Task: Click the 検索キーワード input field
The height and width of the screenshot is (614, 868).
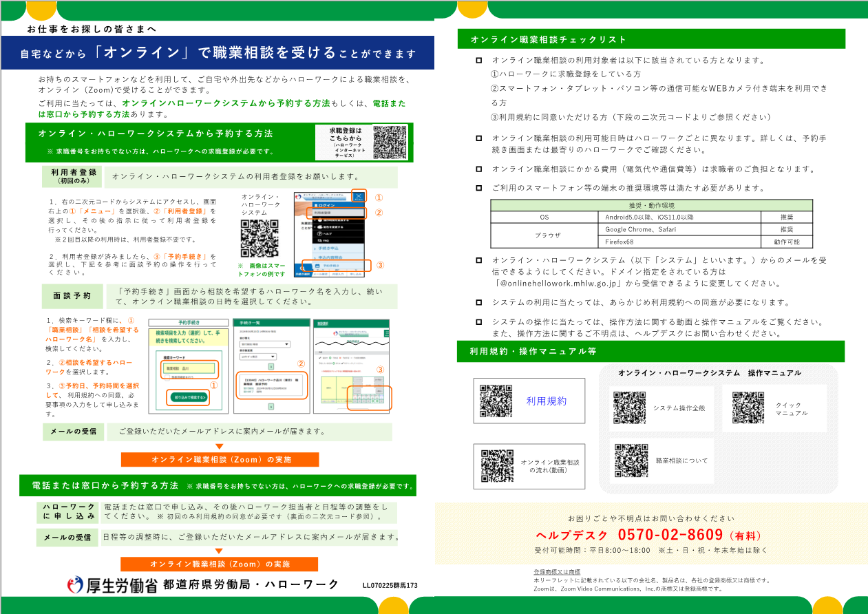Action: (190, 369)
